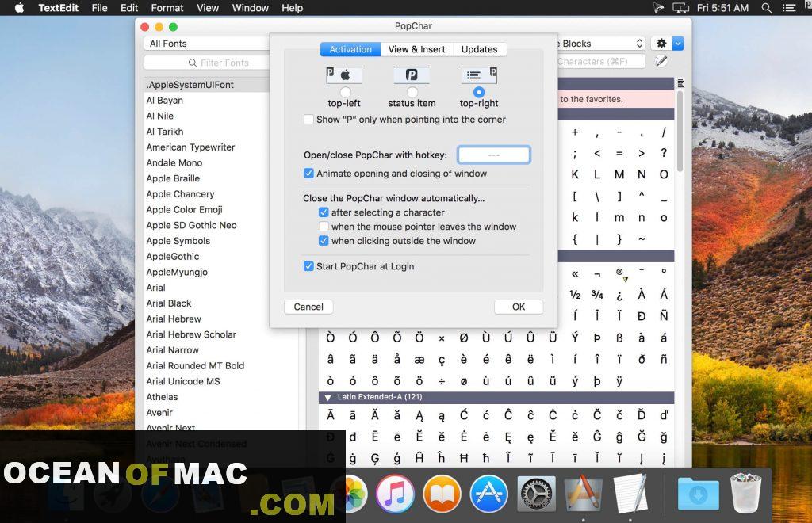Check when the mouse pointer leaves the window
The width and height of the screenshot is (812, 523).
(x=324, y=227)
